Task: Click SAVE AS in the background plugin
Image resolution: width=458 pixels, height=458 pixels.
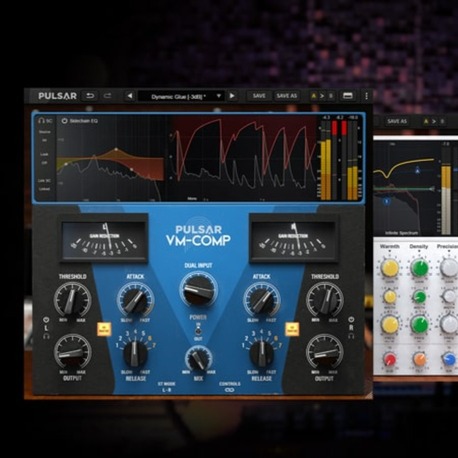Action: tap(397, 121)
